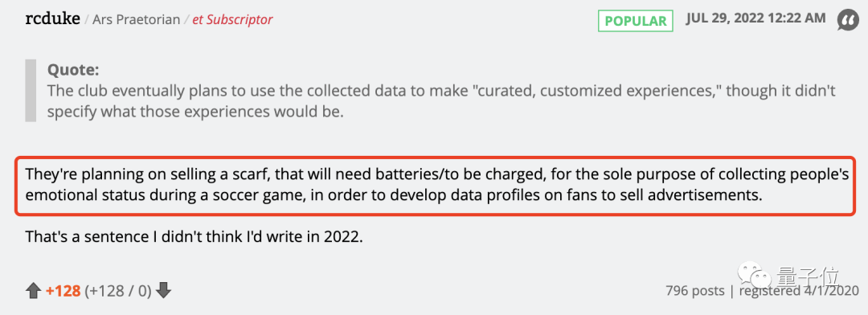Click the quote reply speech bubble icon

click(847, 20)
